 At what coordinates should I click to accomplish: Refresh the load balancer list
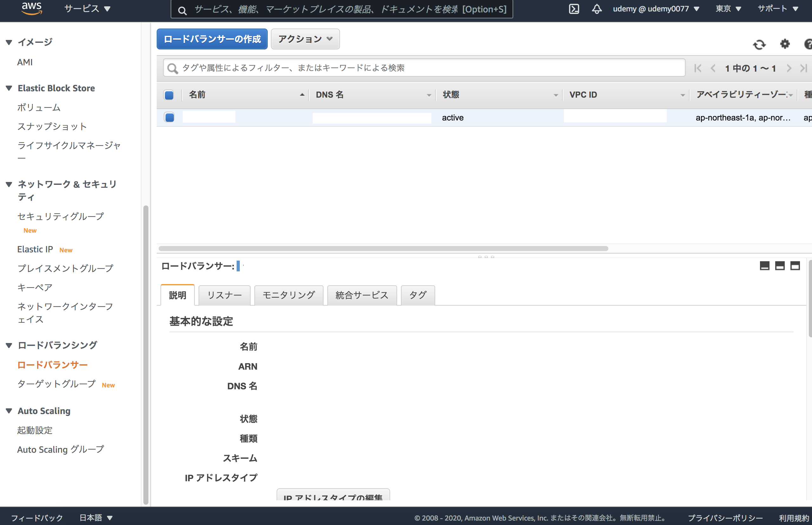[x=760, y=44]
